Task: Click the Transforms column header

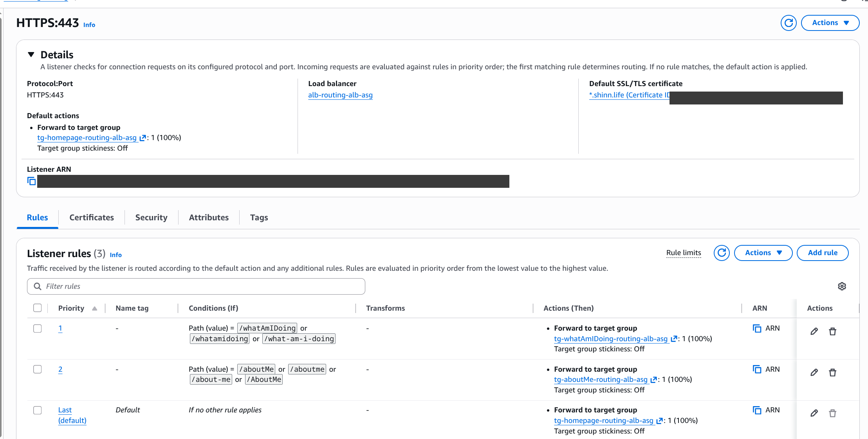Action: 385,308
